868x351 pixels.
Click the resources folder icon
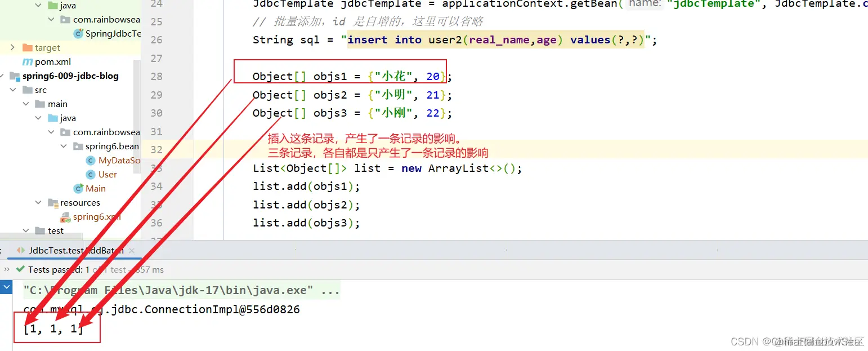click(x=53, y=203)
